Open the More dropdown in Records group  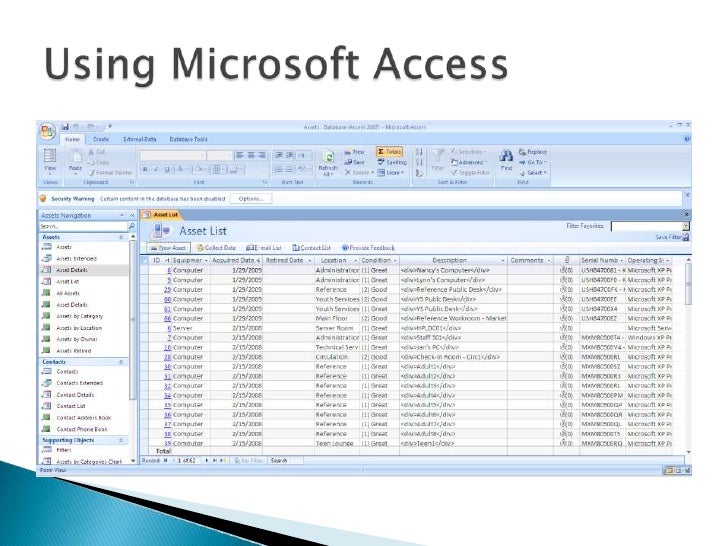click(x=390, y=173)
